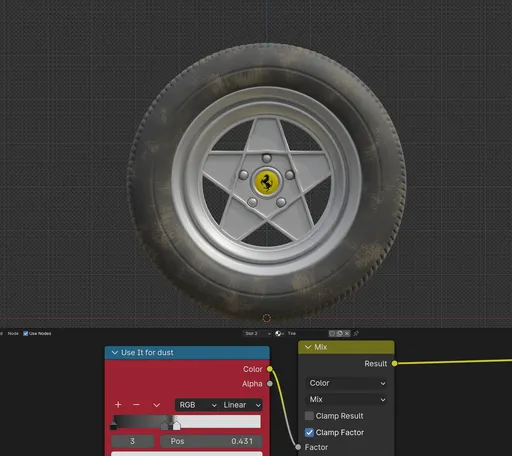Image resolution: width=512 pixels, height=456 pixels.
Task: Toggle the Use Nodes checkbox
Action: click(x=26, y=333)
